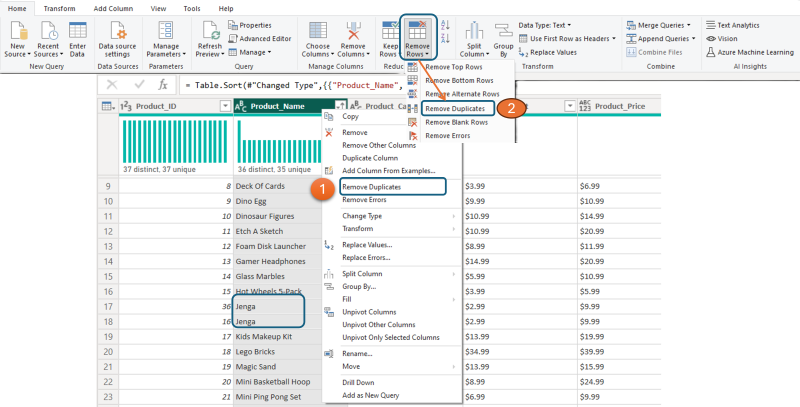
Task: Open Product_ID column filter dropdown
Action: (224, 106)
